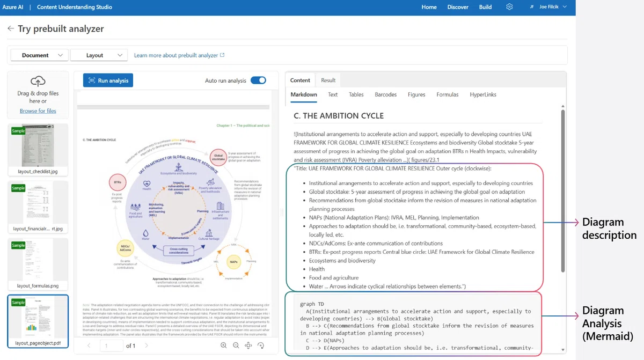Open the Document type dropdown
Image resolution: width=644 pixels, height=360 pixels.
[x=40, y=55]
